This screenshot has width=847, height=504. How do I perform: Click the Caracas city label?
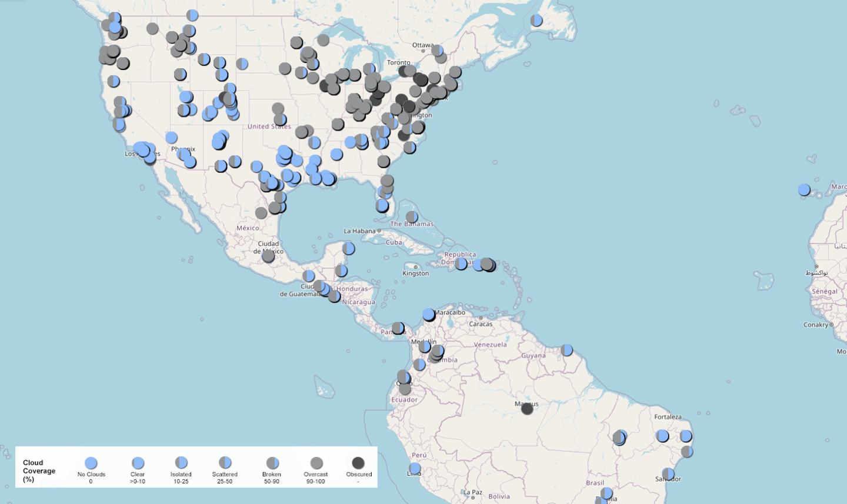(481, 324)
